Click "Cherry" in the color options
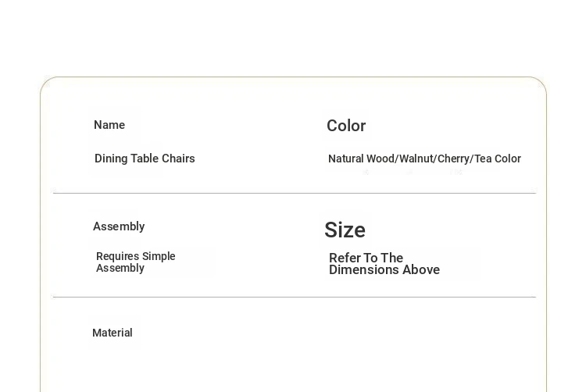 [453, 159]
